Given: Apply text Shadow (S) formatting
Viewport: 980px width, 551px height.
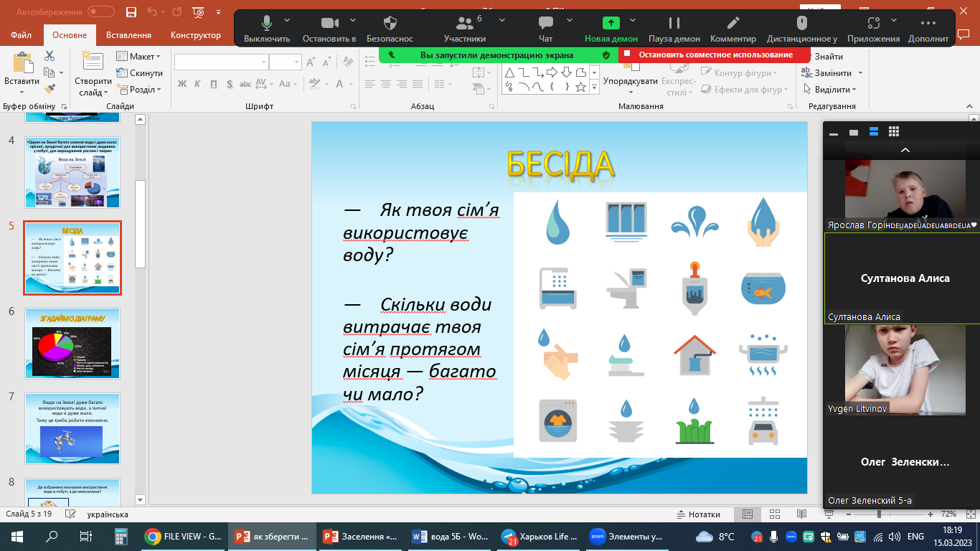Looking at the screenshot, I should 230,84.
